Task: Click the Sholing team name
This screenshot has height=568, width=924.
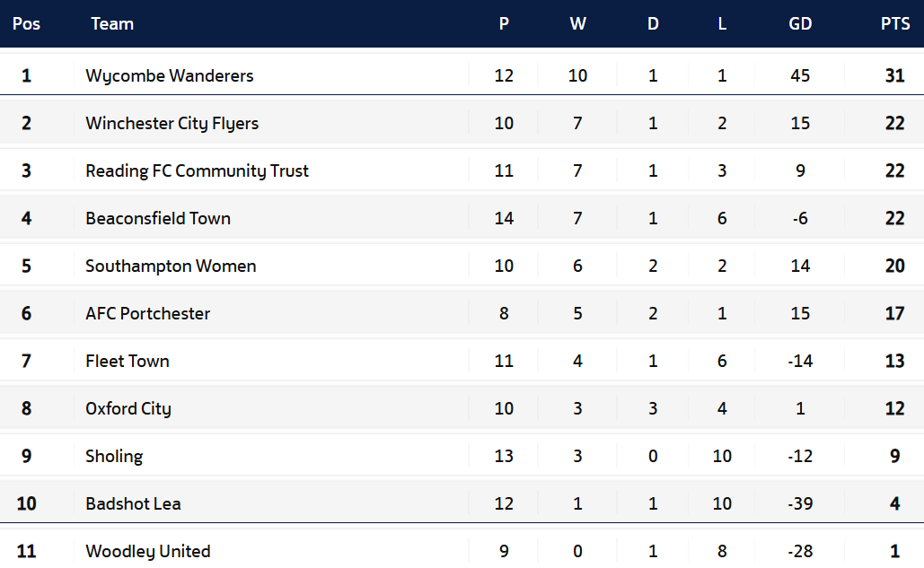Action: 114,456
